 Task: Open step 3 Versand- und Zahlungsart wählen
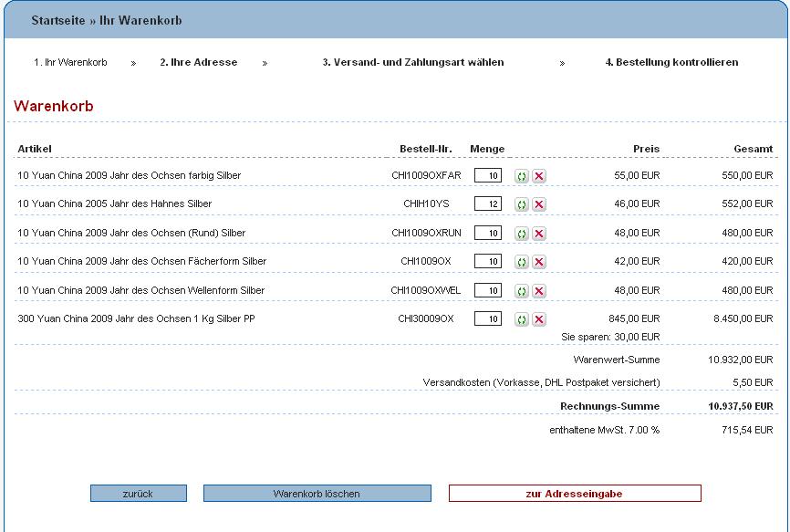(x=412, y=63)
